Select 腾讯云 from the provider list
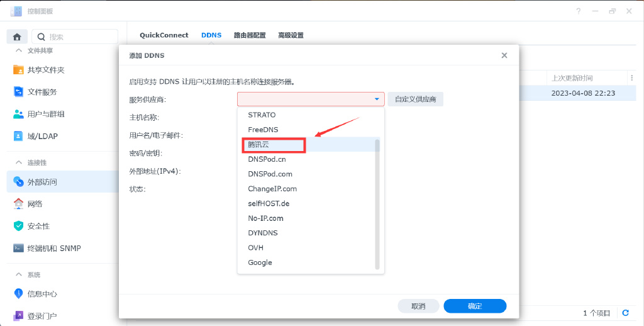The width and height of the screenshot is (644, 326). (x=308, y=145)
